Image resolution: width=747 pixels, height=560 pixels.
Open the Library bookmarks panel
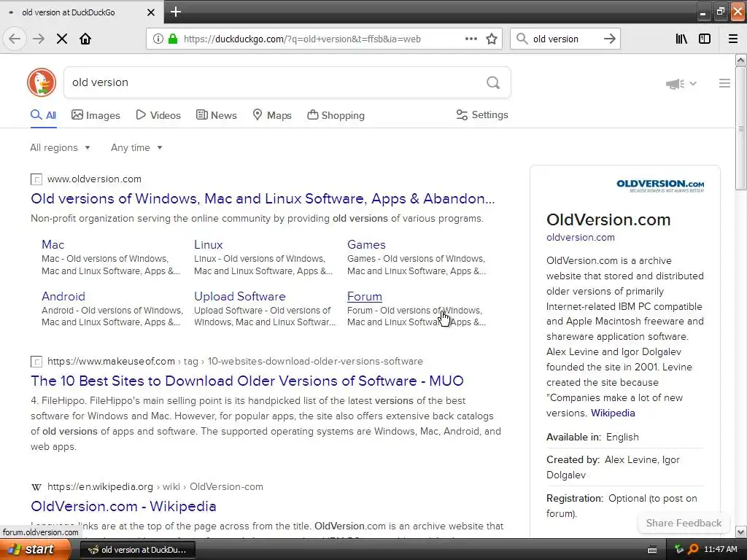[x=681, y=39]
